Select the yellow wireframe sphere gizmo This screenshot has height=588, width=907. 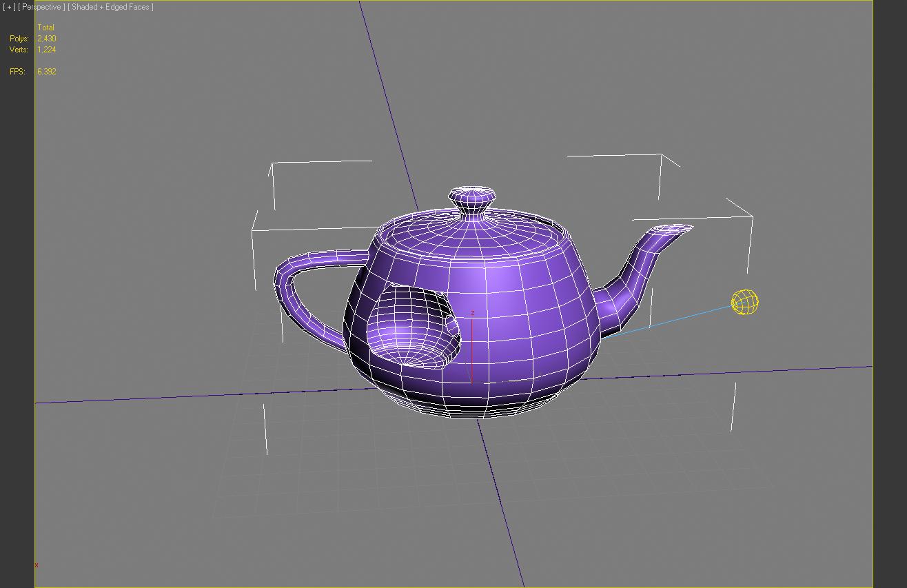(x=744, y=303)
